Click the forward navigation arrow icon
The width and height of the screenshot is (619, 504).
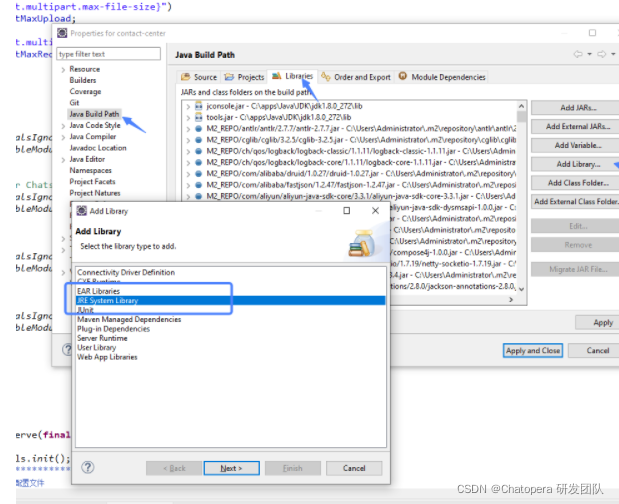(602, 54)
